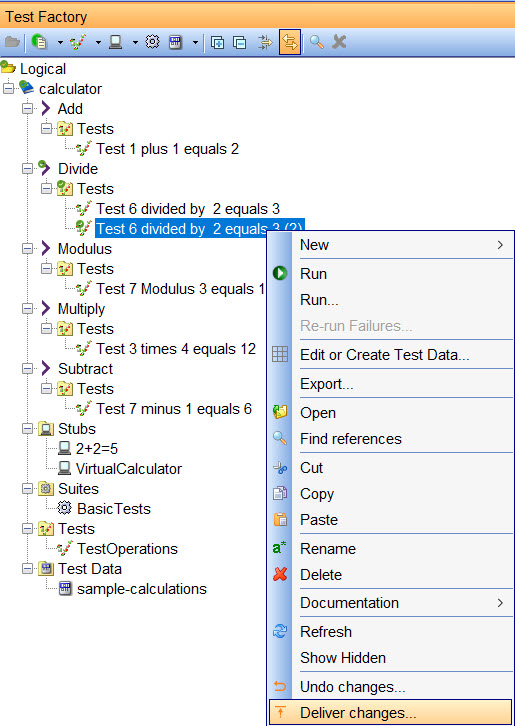Choose 'Run...' with ellipsis in context menu

pos(391,300)
